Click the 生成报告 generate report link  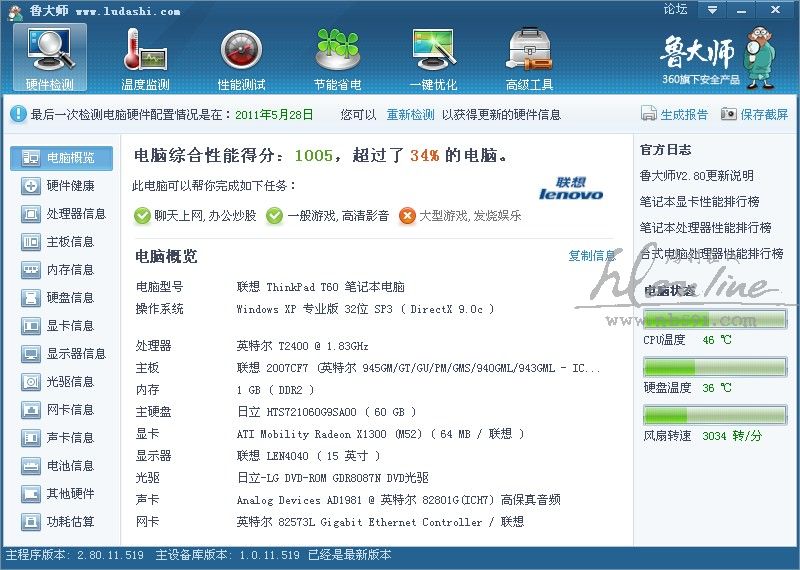tap(684, 115)
